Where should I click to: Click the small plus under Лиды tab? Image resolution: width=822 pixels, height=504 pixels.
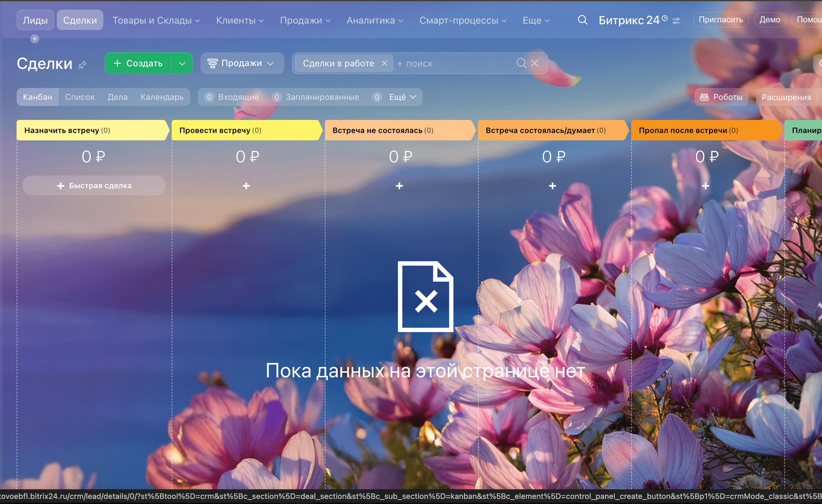click(35, 39)
